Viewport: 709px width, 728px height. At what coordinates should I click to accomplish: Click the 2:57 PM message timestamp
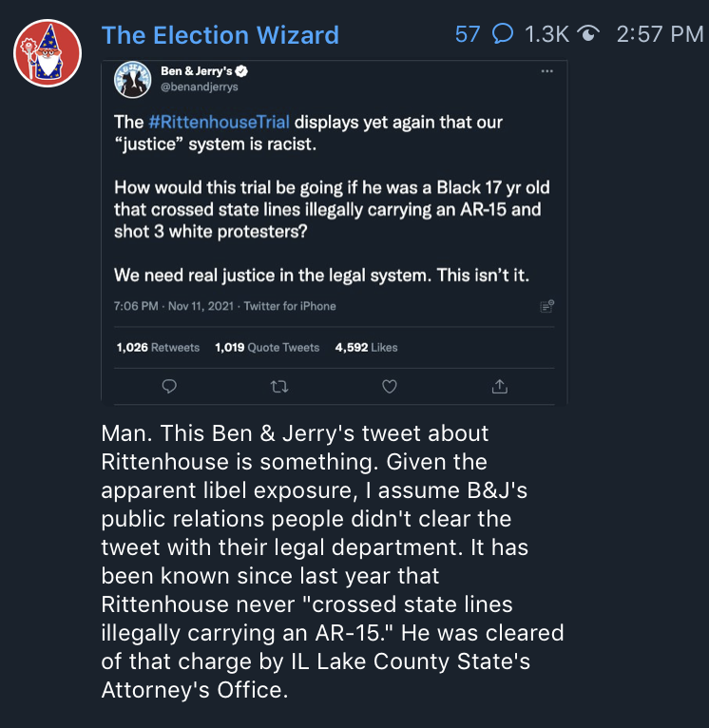pos(660,34)
